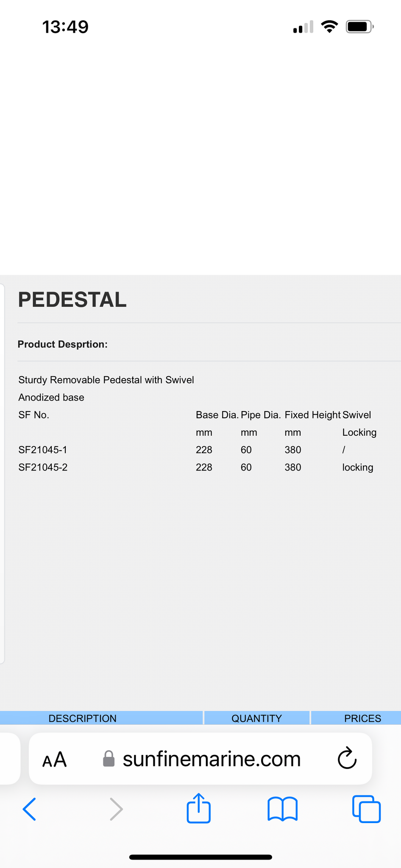The width and height of the screenshot is (401, 868).
Task: Select the PRICES column header
Action: pyautogui.click(x=356, y=718)
